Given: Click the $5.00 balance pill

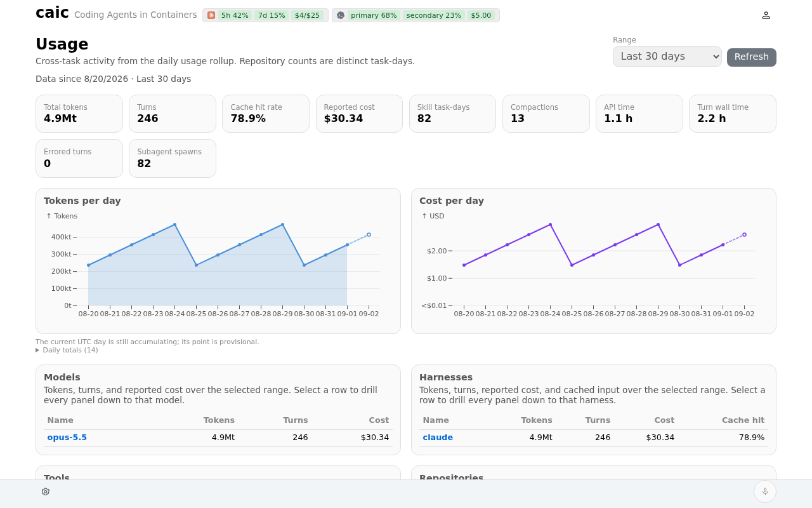Looking at the screenshot, I should pyautogui.click(x=481, y=15).
